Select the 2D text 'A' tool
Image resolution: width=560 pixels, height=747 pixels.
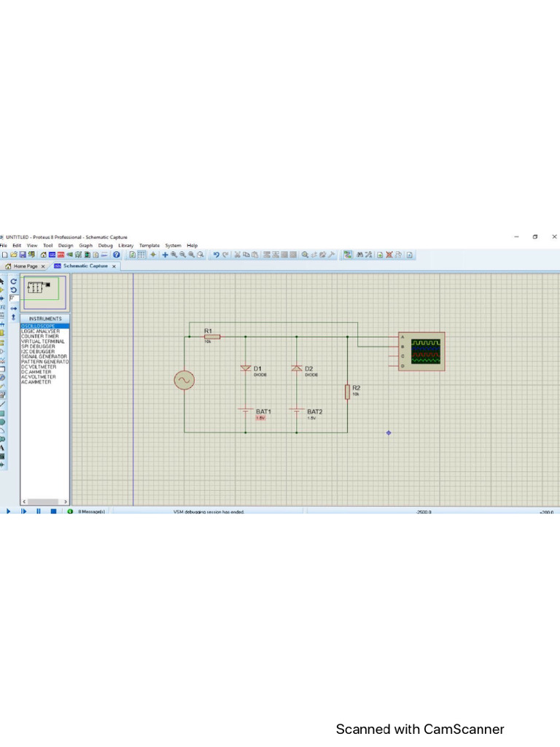click(3, 448)
